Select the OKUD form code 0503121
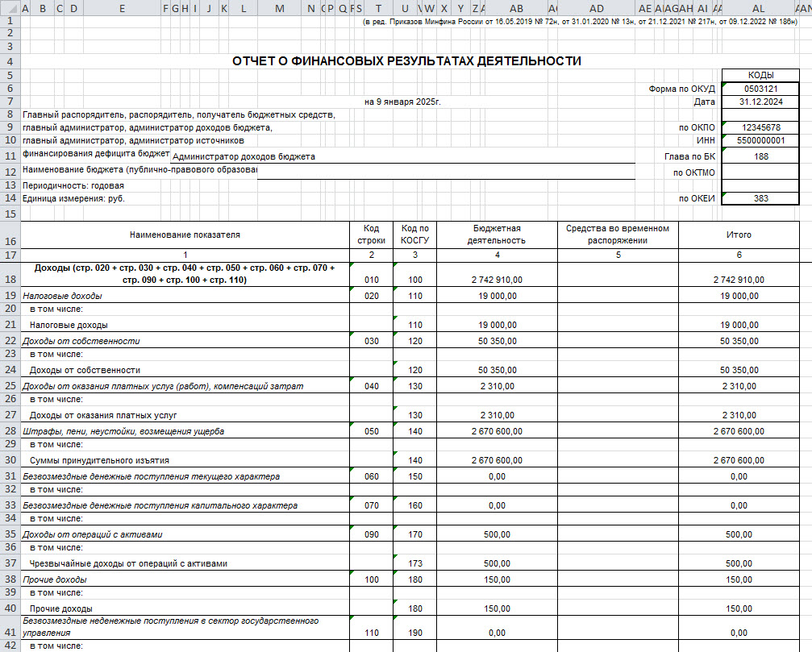This screenshot has width=812, height=652. click(760, 89)
